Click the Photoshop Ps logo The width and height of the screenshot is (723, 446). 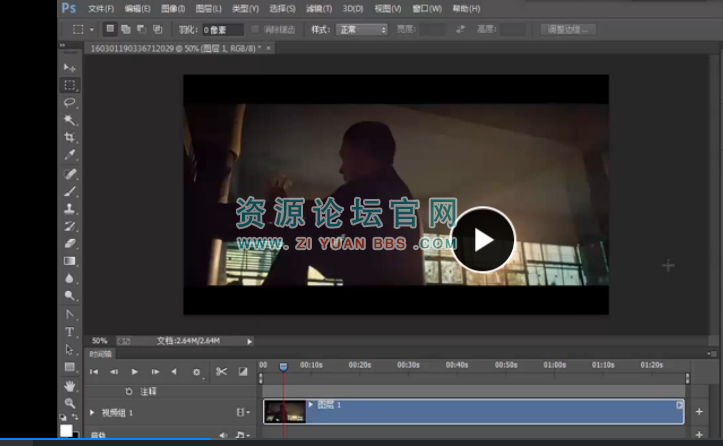pos(68,8)
